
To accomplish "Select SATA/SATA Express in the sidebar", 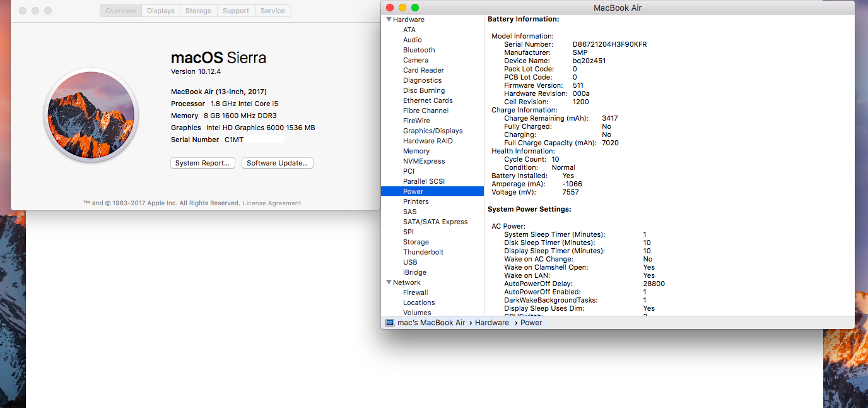I will [x=435, y=222].
